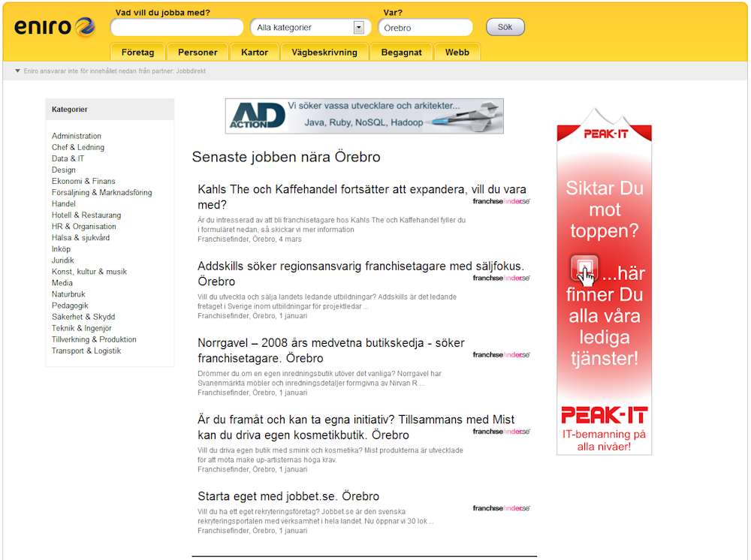The image size is (751, 560).
Task: Open the Kahls The och Kaffehandel job listing
Action: click(x=362, y=197)
